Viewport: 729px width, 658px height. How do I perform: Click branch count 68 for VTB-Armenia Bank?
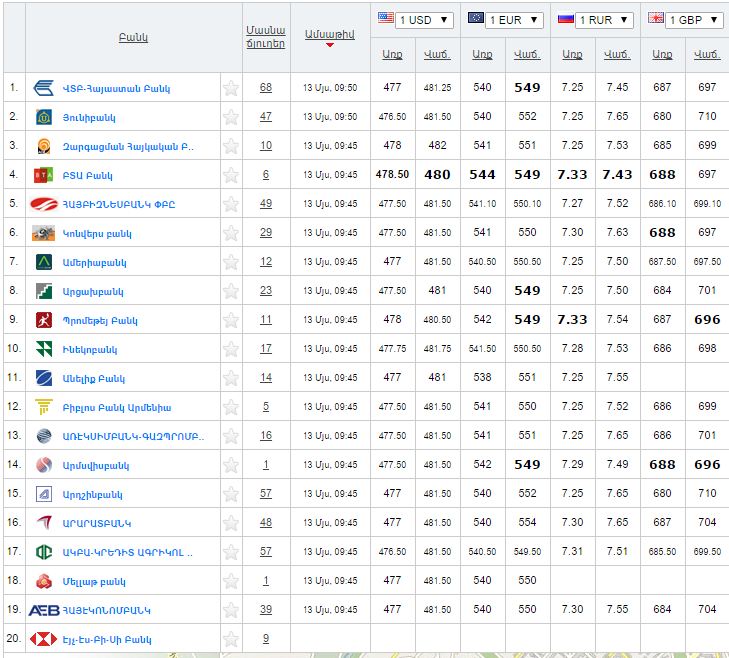click(x=266, y=88)
